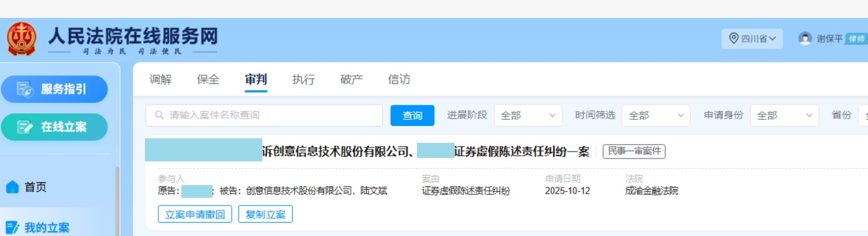Viewport: 868px width, 236px height.
Task: Click the 复制立案 button
Action: 266,214
